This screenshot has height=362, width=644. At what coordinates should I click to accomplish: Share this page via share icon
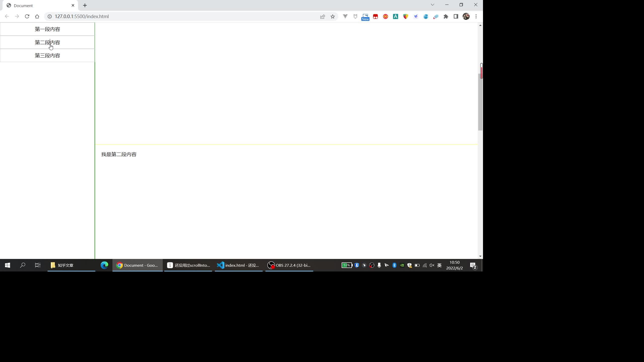tap(323, 17)
